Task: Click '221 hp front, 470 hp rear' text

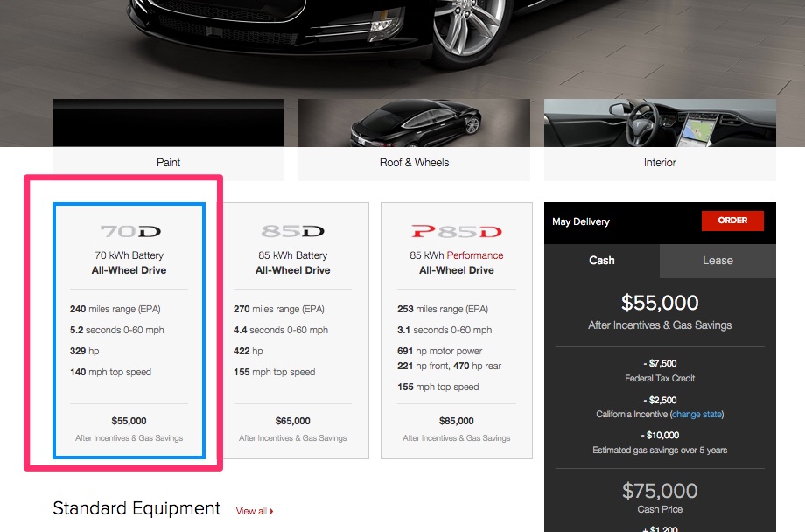Action: tap(449, 366)
